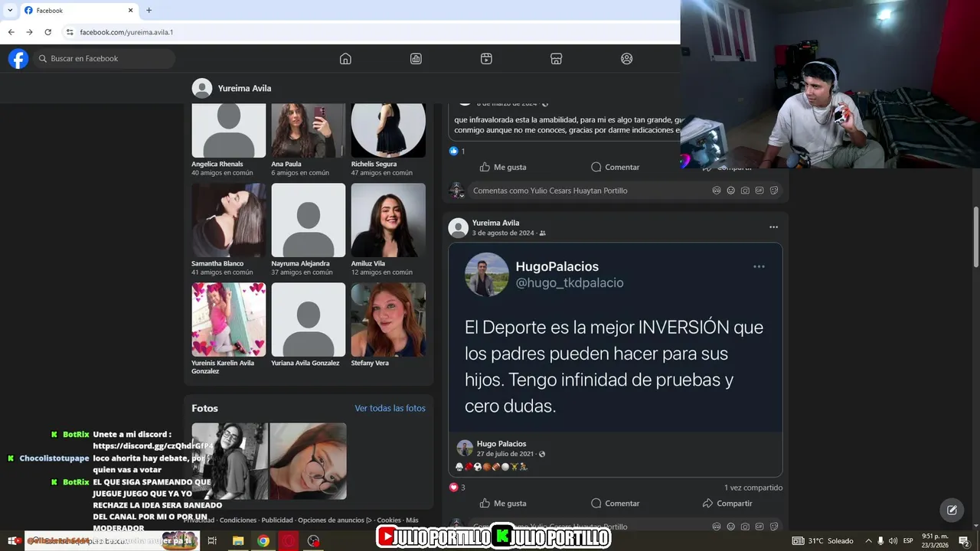
Task: Insert avatar sticker in the comment box
Action: pyautogui.click(x=717, y=191)
